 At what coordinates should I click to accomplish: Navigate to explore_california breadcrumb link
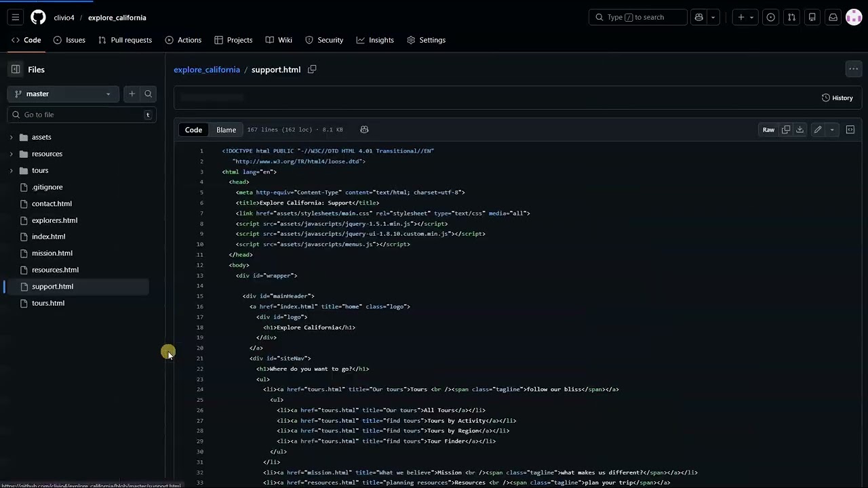[x=207, y=69]
